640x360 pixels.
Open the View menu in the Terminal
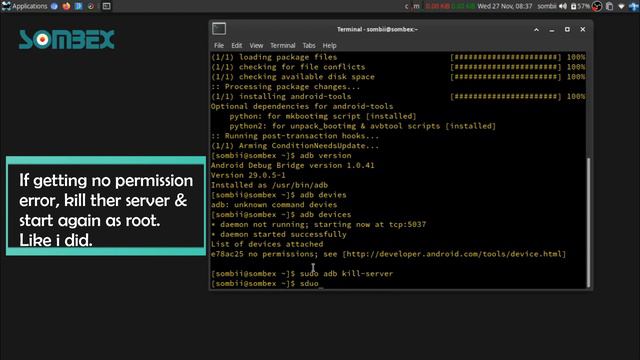[256, 45]
